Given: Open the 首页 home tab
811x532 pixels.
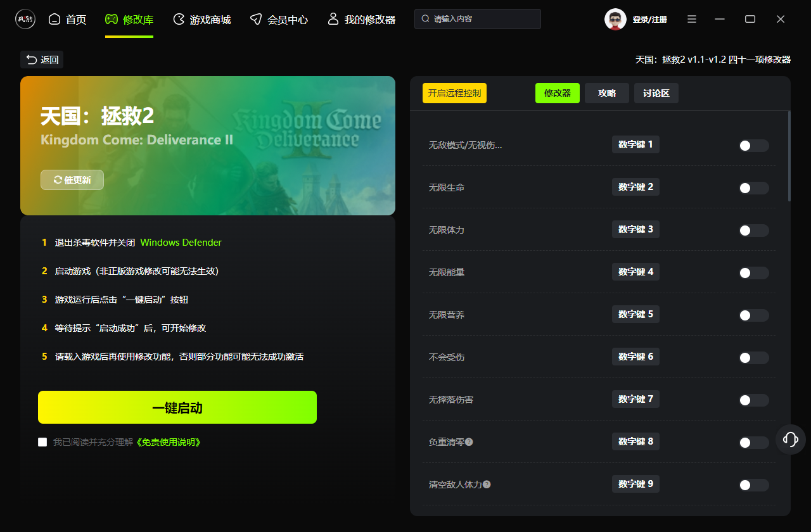Looking at the screenshot, I should 68,20.
